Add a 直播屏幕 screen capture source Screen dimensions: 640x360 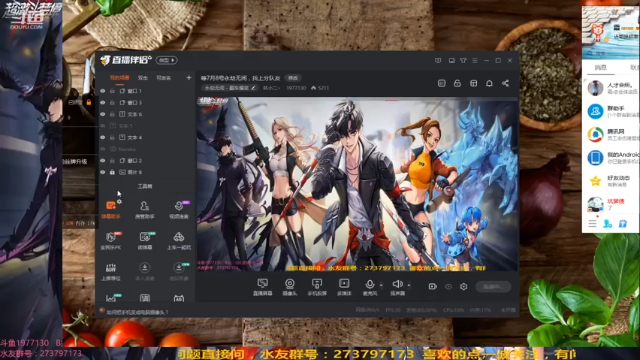262,287
